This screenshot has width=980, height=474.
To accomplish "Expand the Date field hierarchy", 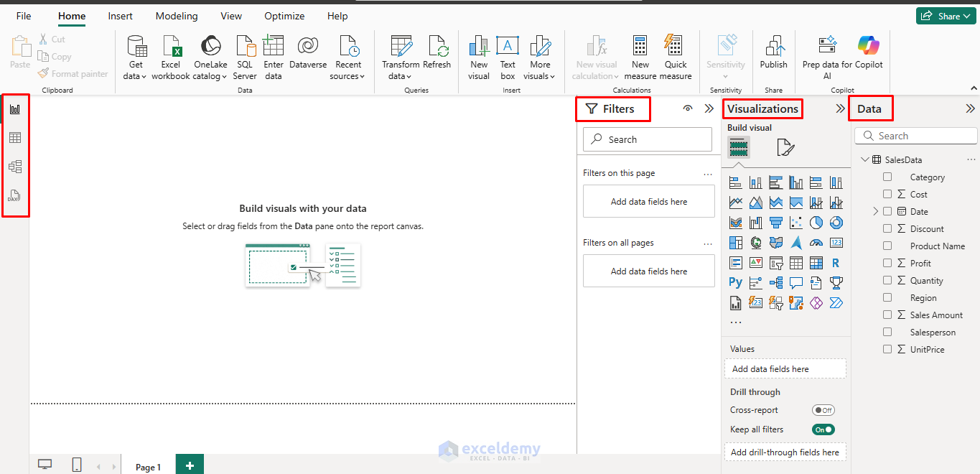I will (x=876, y=212).
